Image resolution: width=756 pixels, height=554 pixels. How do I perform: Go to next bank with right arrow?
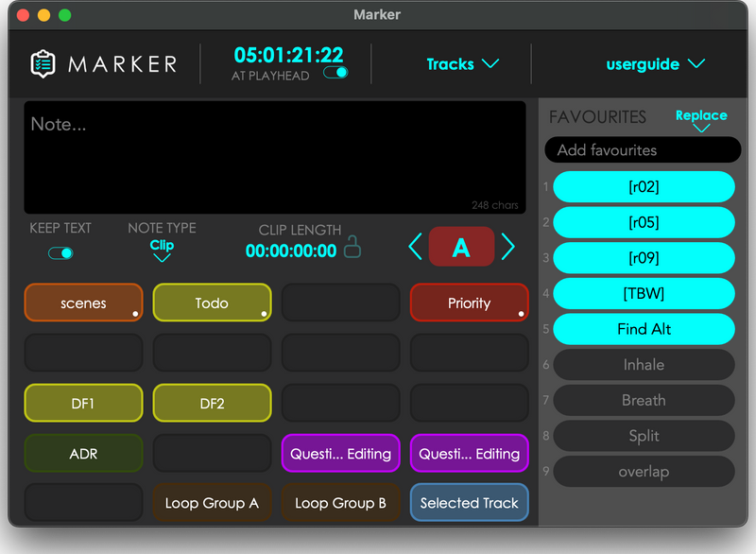(x=507, y=247)
